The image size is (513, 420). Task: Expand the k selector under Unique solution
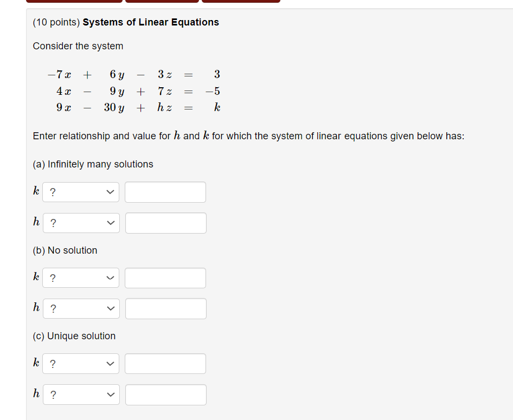(80, 364)
